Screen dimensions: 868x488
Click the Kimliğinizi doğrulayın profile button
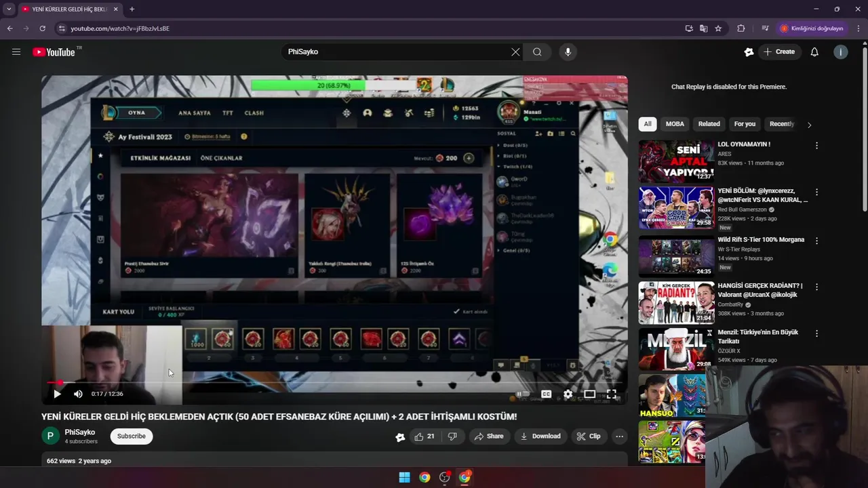coord(812,28)
